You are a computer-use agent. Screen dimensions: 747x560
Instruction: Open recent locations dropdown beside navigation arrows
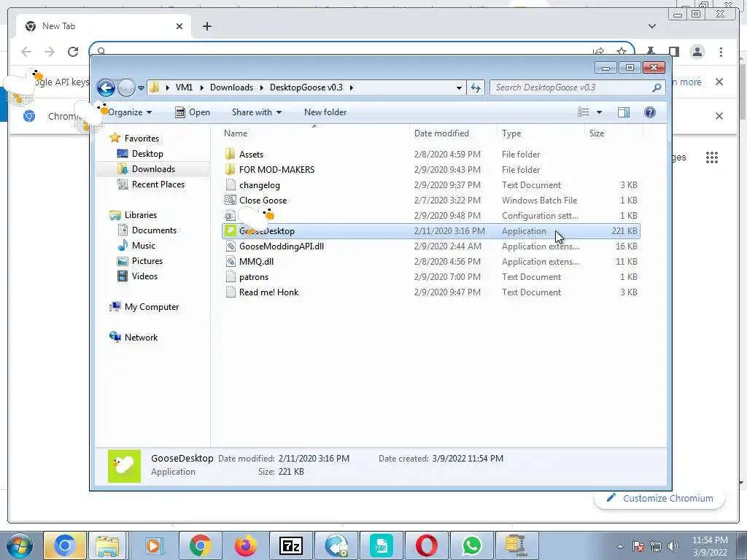(141, 87)
